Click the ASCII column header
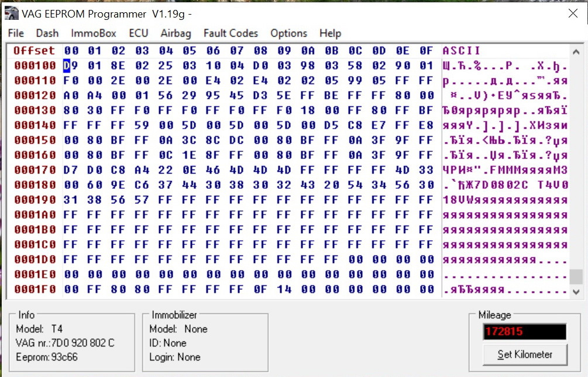This screenshot has height=377, width=588. (x=461, y=51)
